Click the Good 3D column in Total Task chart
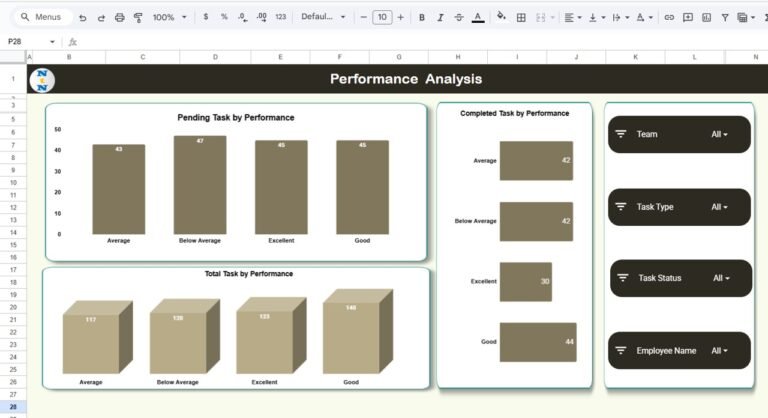Screen dimensions: 768x418 click(x=358, y=331)
